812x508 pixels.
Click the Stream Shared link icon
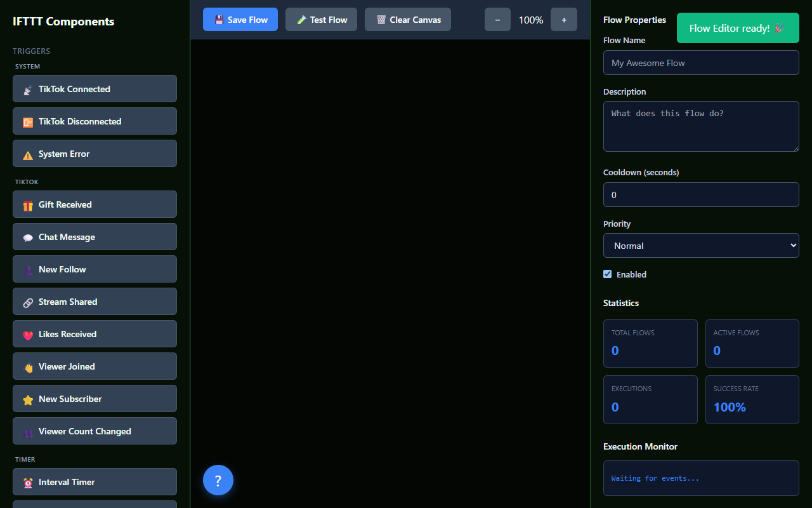pyautogui.click(x=28, y=302)
